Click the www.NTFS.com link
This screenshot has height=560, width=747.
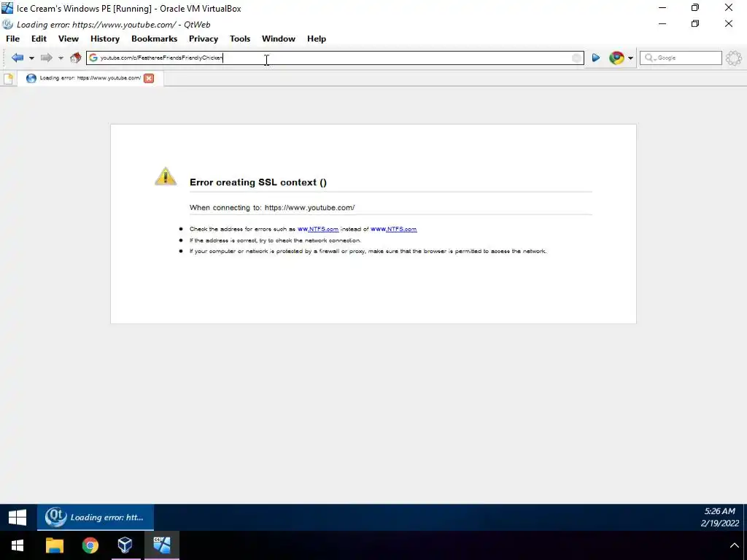394,229
